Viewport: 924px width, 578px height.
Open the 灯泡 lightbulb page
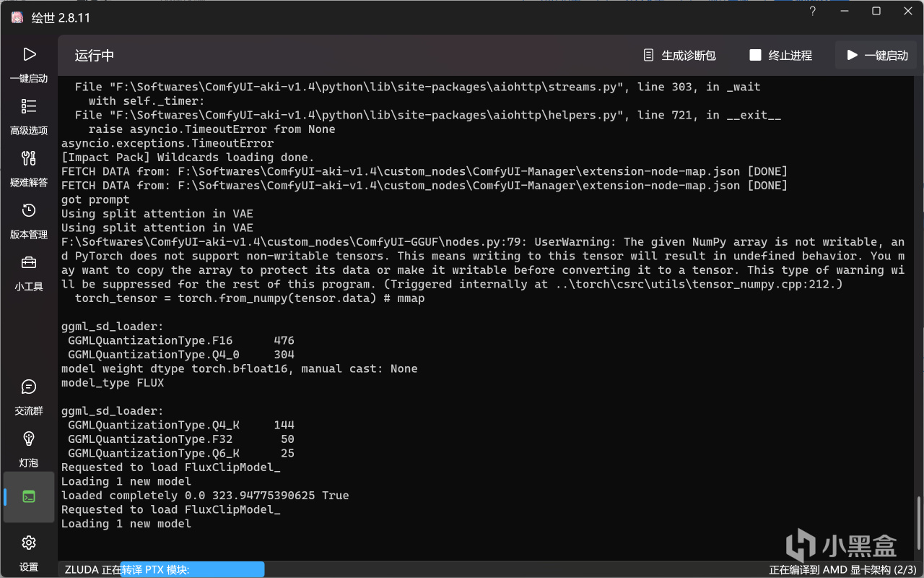[29, 449]
